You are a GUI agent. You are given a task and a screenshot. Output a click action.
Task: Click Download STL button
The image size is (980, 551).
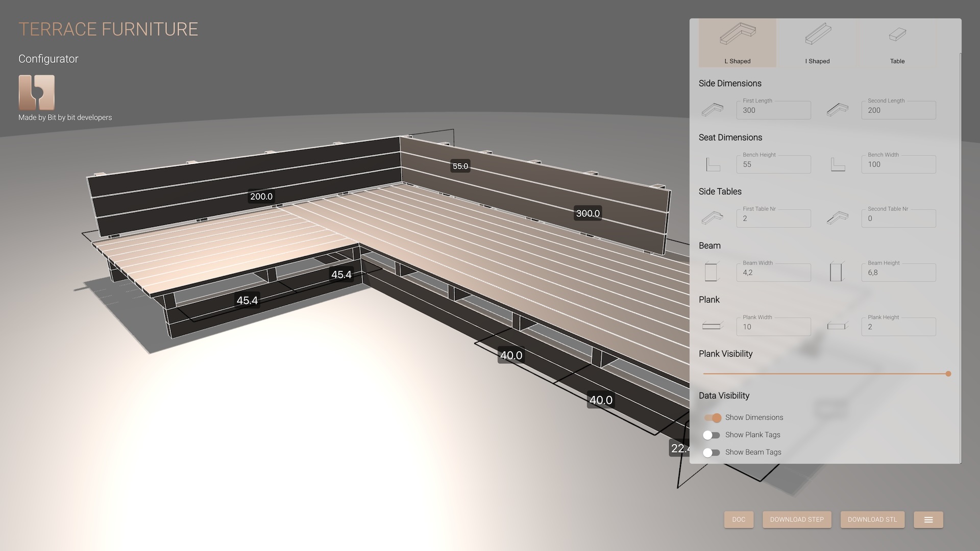point(872,519)
